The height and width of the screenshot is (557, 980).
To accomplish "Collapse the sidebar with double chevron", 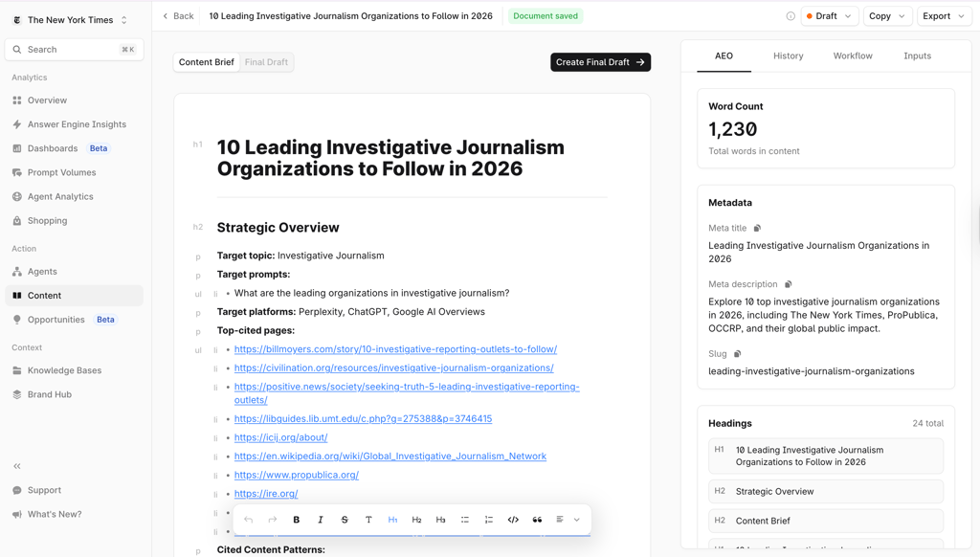I will point(17,466).
